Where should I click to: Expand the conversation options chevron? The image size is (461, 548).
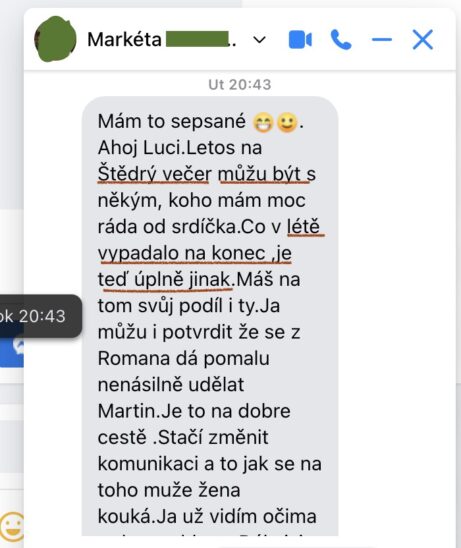tap(259, 40)
